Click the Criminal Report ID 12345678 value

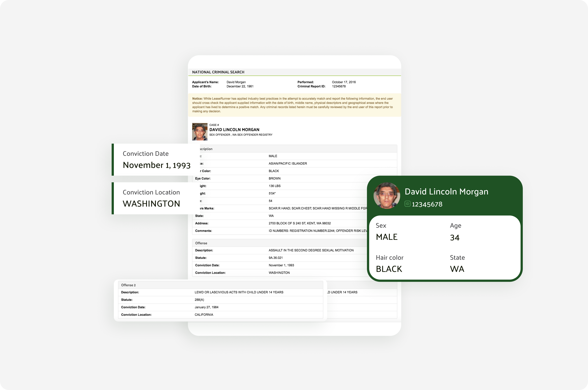[339, 86]
